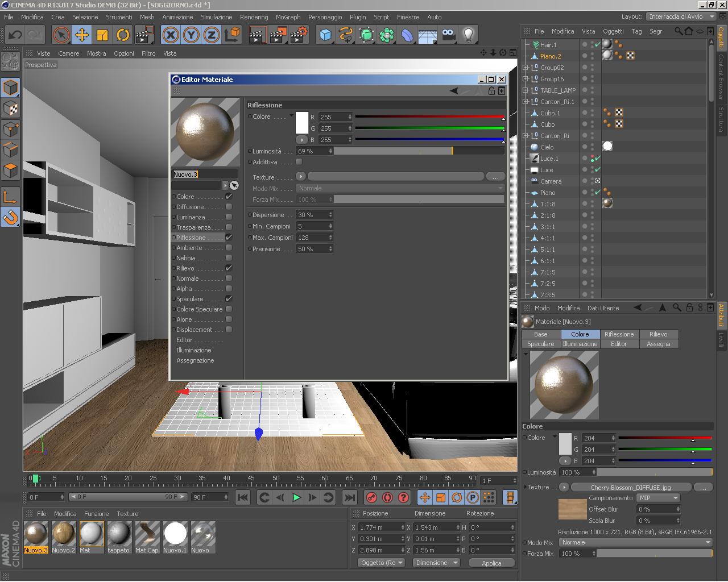This screenshot has height=582, width=728.
Task: Select the Nuovo.2 material thumbnail
Action: tap(64, 537)
